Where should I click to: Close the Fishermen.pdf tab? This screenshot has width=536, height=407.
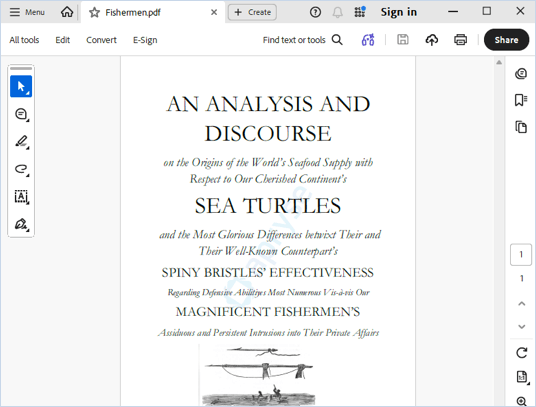(x=214, y=12)
